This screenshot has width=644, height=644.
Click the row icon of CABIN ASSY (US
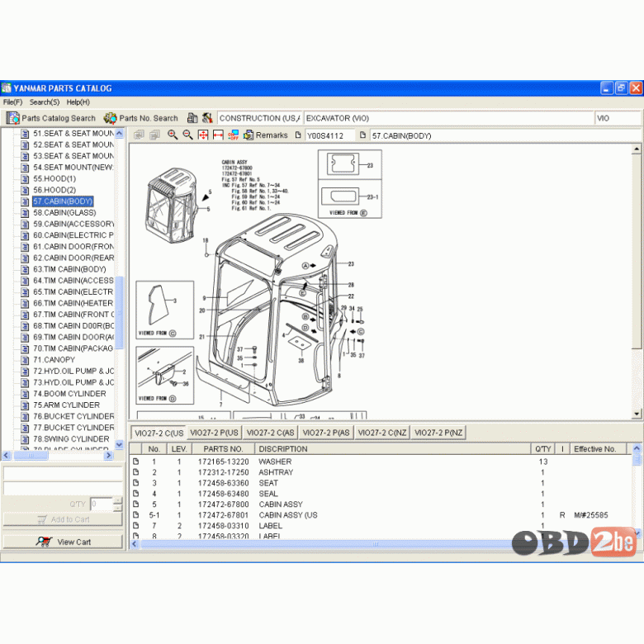[136, 515]
